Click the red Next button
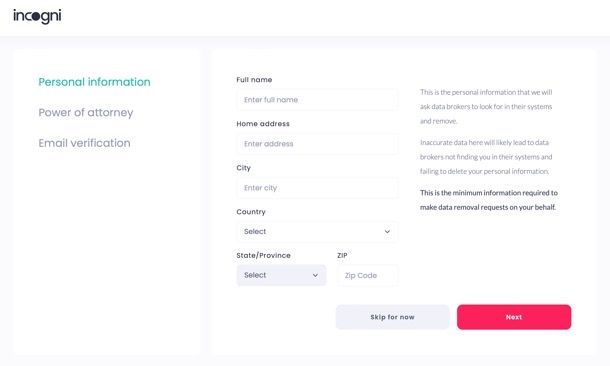Screen dimensions: 610x366 (514, 317)
